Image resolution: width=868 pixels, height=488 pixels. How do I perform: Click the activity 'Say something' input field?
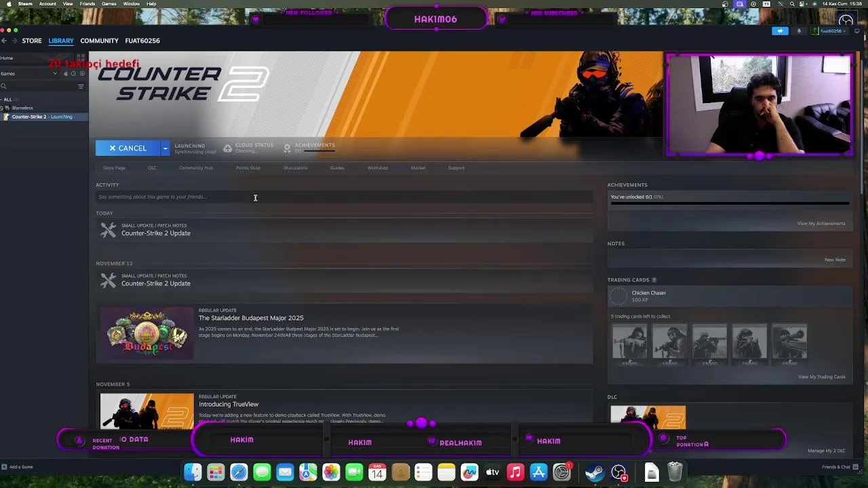pyautogui.click(x=344, y=197)
